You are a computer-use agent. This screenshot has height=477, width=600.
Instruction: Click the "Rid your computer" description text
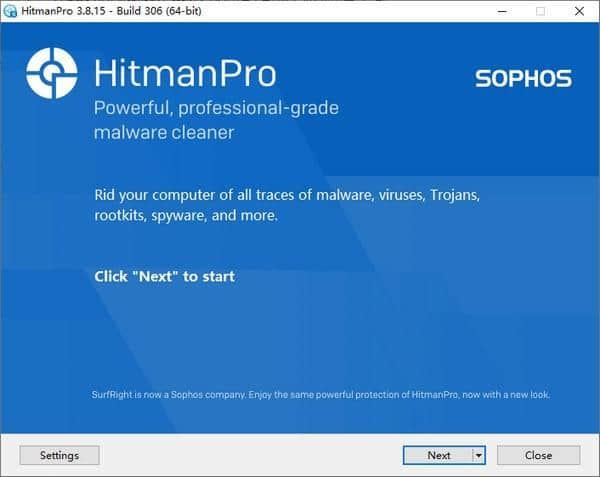coord(287,194)
